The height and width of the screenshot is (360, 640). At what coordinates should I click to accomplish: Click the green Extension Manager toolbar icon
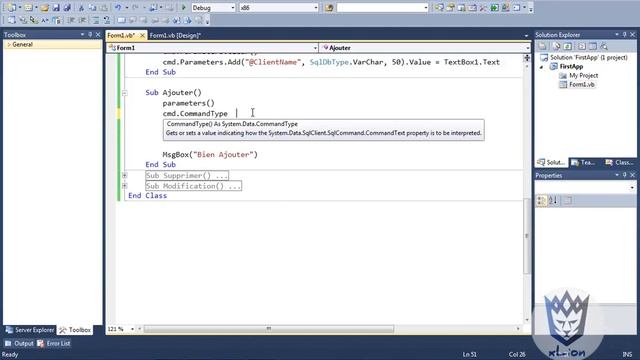click(x=494, y=7)
